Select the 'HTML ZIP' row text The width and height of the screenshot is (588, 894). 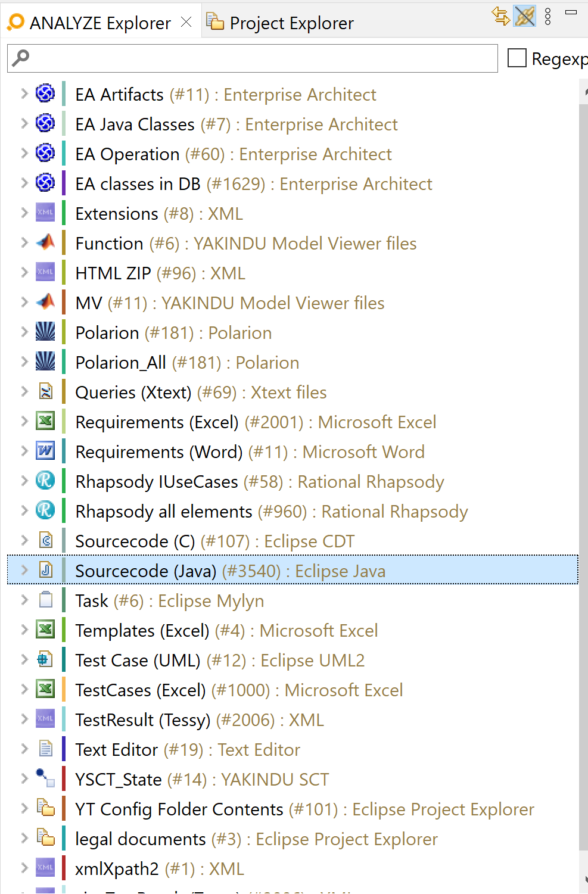113,273
